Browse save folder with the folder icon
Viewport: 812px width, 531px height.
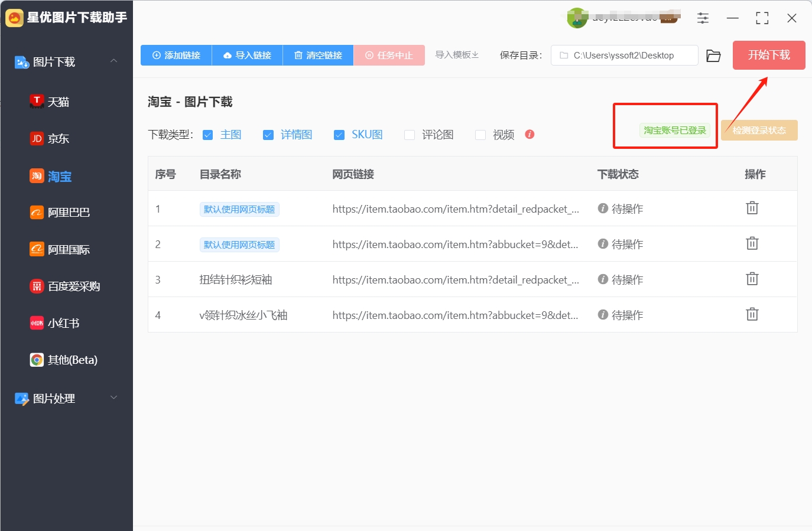[x=714, y=56]
